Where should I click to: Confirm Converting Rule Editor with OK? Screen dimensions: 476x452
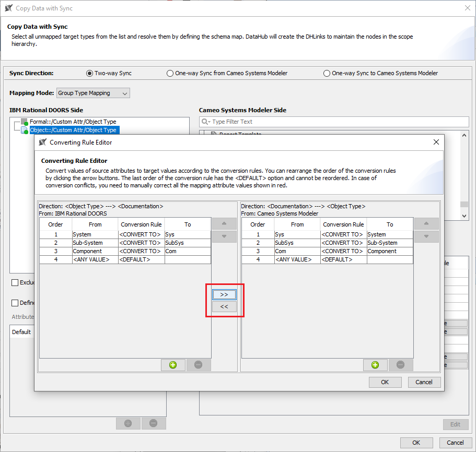tap(385, 382)
